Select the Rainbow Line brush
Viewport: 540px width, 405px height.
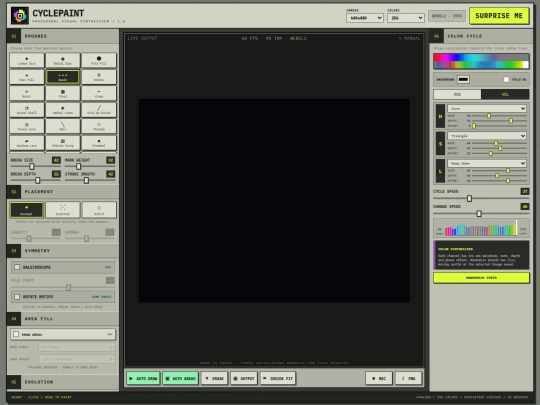[27, 143]
